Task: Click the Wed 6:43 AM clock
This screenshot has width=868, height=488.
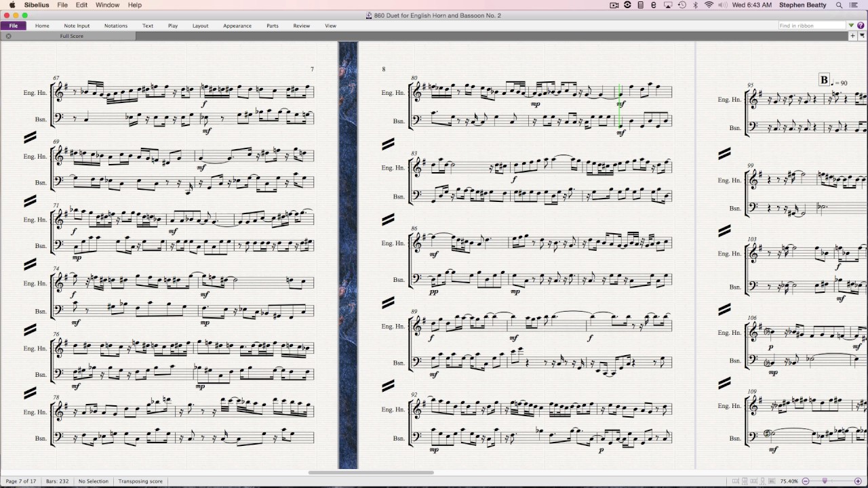Action: click(752, 5)
